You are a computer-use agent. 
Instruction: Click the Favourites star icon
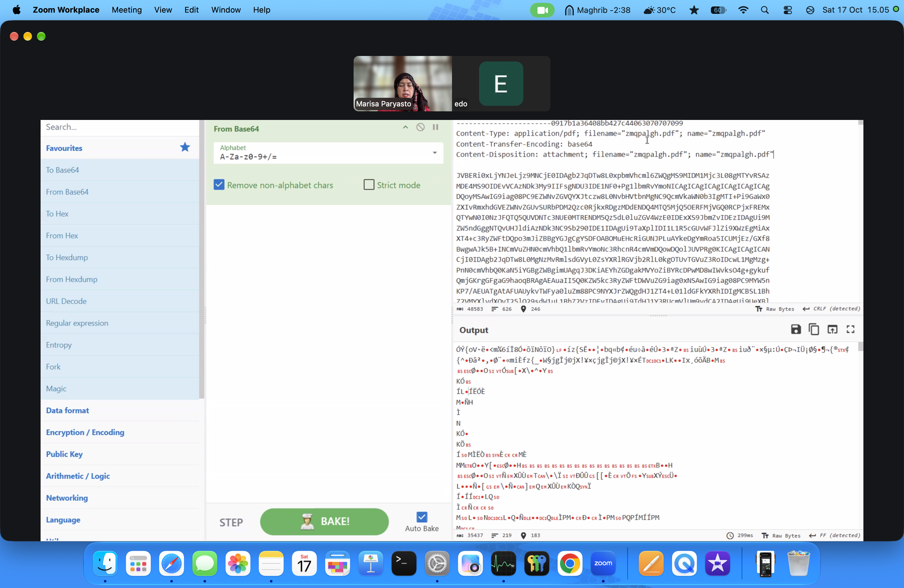(185, 147)
